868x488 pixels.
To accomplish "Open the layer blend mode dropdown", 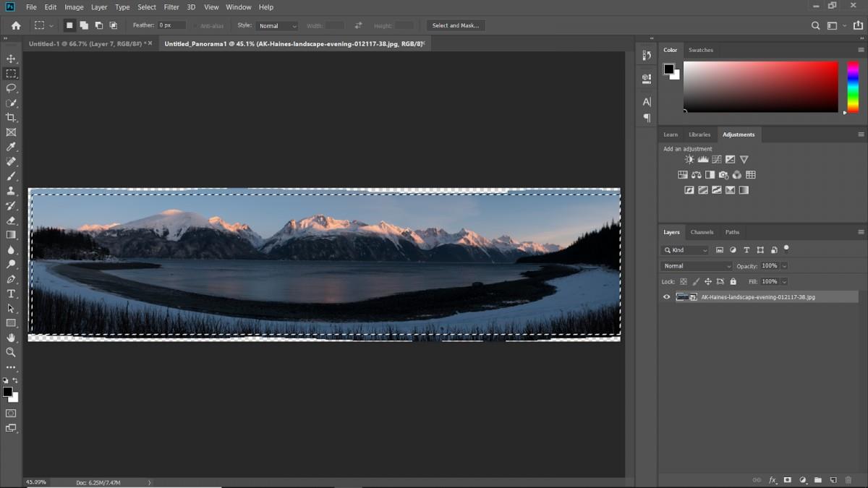I will 697,266.
